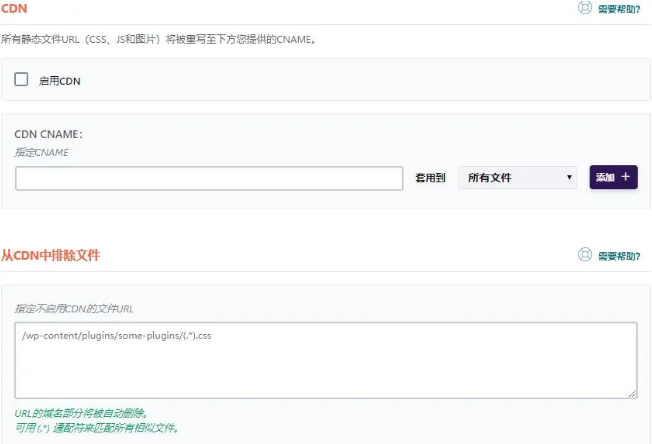
Task: Click the 指定CNAME hint text
Action: [42, 153]
